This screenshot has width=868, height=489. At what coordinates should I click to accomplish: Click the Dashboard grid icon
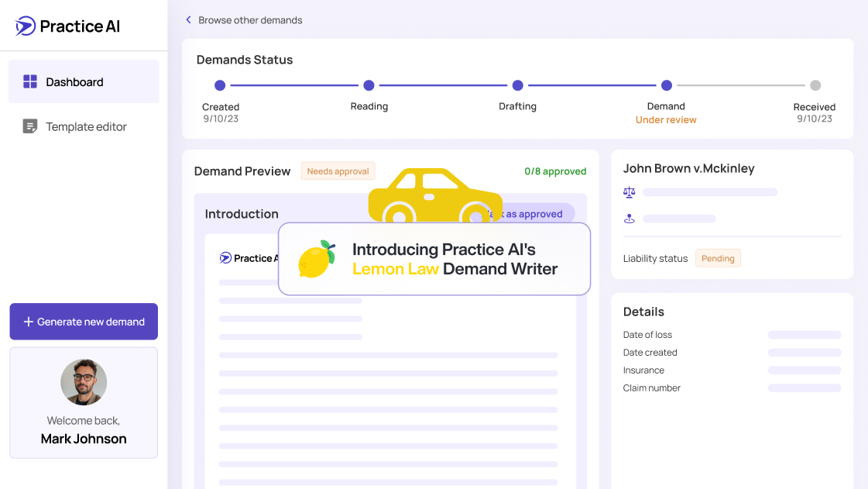point(30,82)
